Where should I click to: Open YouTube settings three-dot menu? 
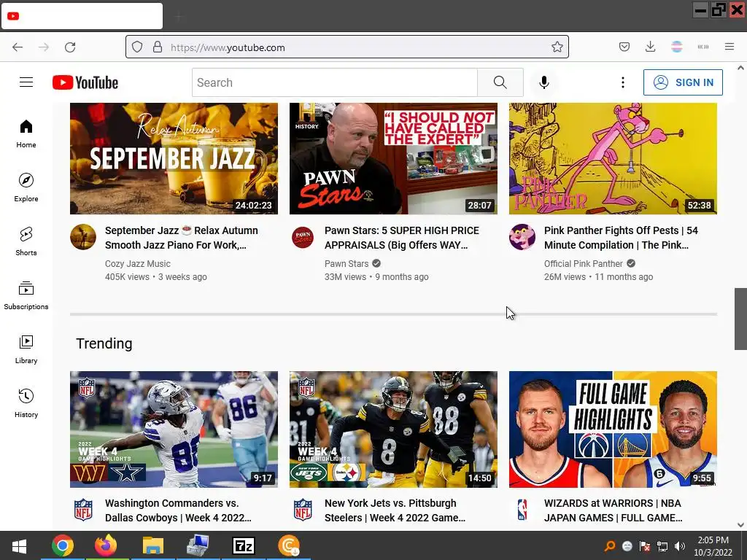point(623,82)
